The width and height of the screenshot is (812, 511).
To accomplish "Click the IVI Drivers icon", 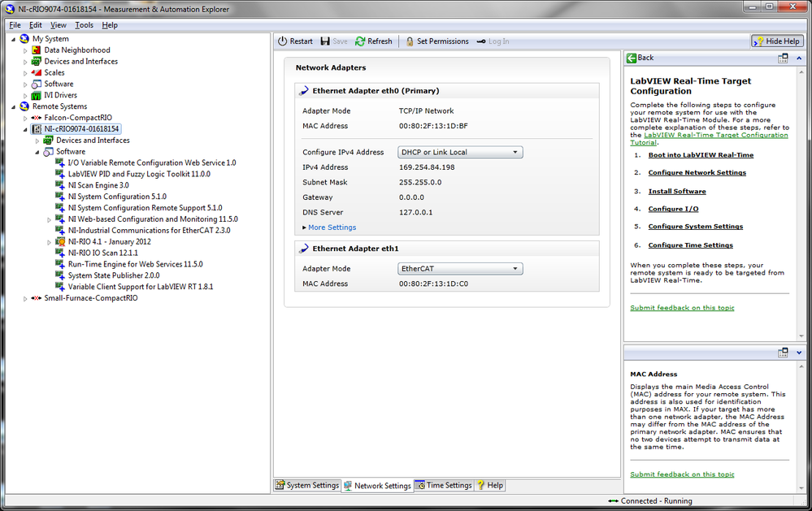I will [x=37, y=95].
